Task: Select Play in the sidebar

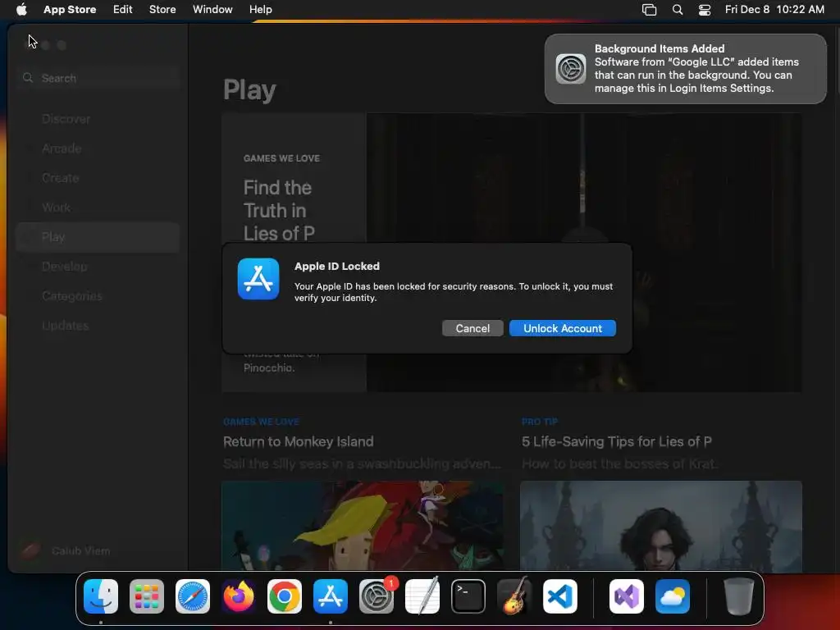Action: pos(98,237)
